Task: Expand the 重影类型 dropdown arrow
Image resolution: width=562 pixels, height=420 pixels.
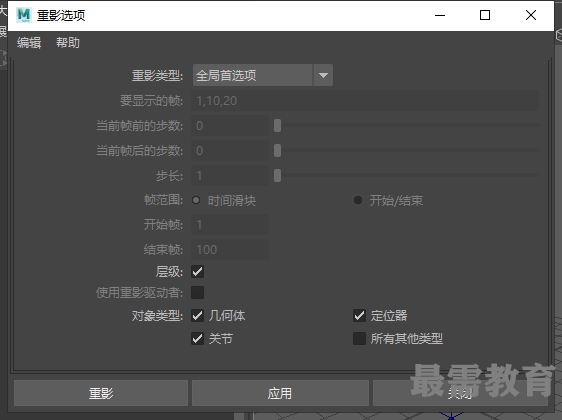Action: [323, 75]
